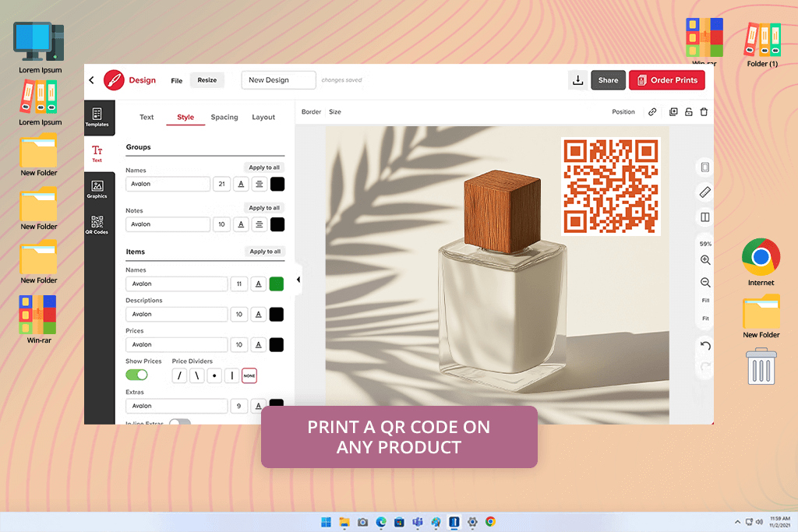This screenshot has height=532, width=798.
Task: Open the File menu
Action: [177, 80]
